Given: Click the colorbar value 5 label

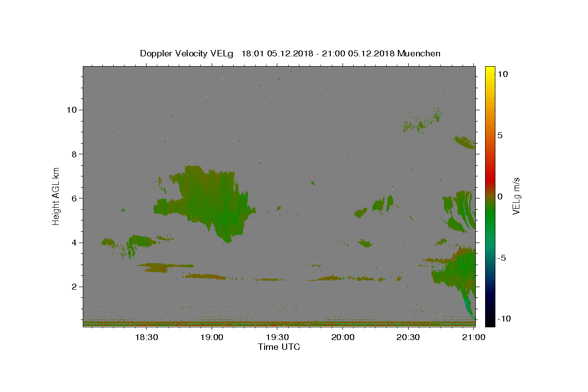Looking at the screenshot, I should (500, 135).
